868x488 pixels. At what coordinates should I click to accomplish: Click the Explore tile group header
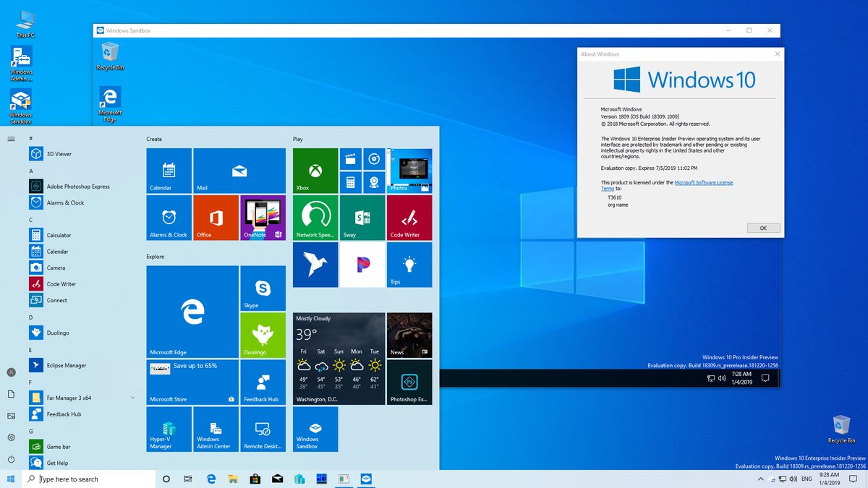point(156,257)
